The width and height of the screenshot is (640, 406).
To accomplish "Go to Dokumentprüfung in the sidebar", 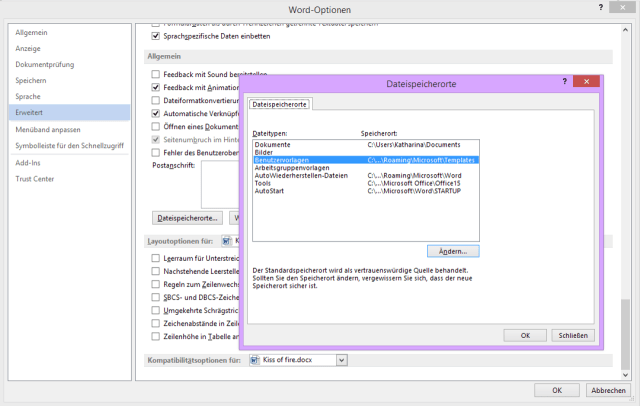I will (43, 64).
